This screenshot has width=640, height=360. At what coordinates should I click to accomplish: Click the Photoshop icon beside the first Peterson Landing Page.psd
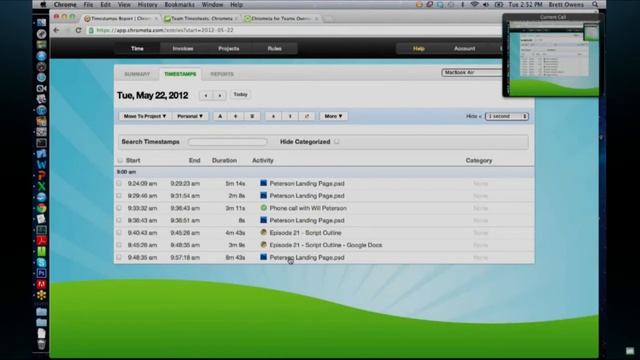263,183
